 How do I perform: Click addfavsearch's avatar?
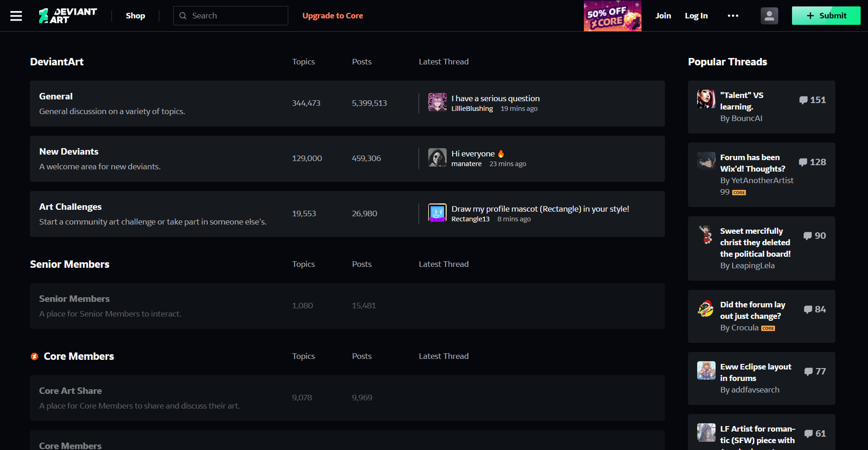[x=706, y=370]
